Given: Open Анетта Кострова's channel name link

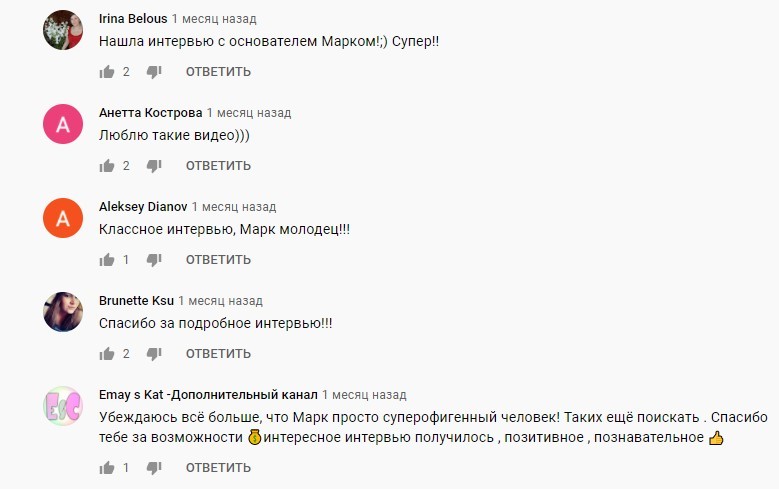Looking at the screenshot, I should coord(151,113).
